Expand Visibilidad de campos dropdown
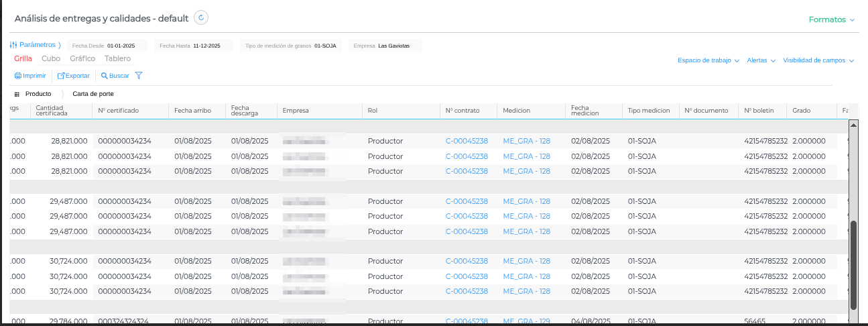Image resolution: width=868 pixels, height=326 pixels. [x=818, y=60]
